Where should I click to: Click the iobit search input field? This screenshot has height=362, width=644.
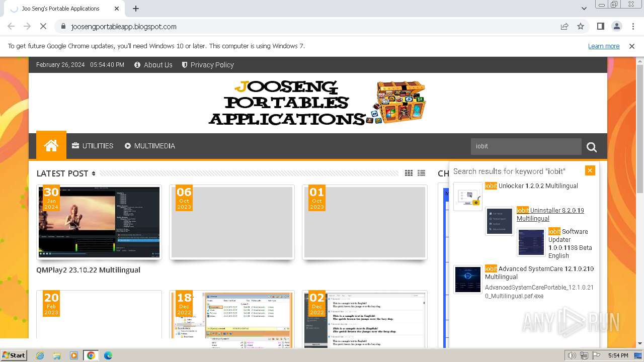pos(526,146)
